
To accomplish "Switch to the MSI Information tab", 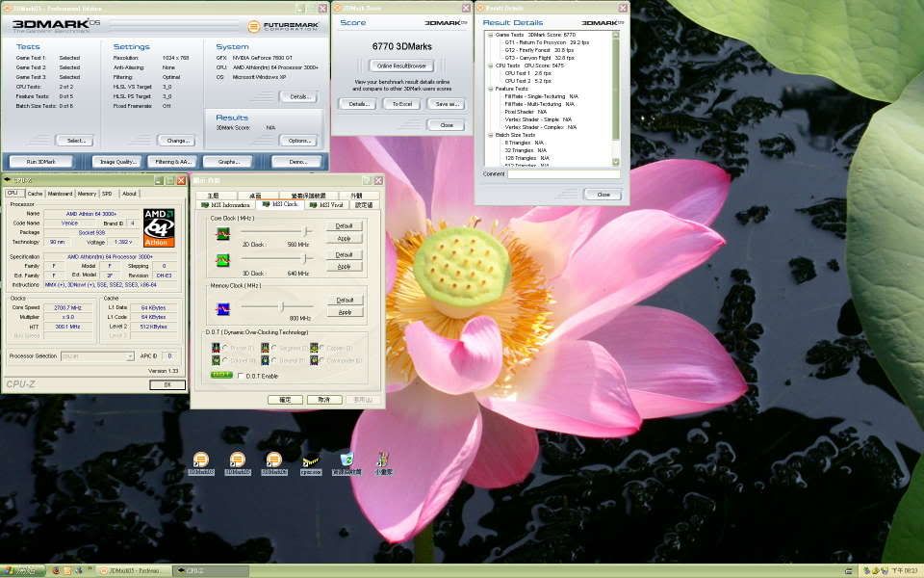I will click(225, 204).
